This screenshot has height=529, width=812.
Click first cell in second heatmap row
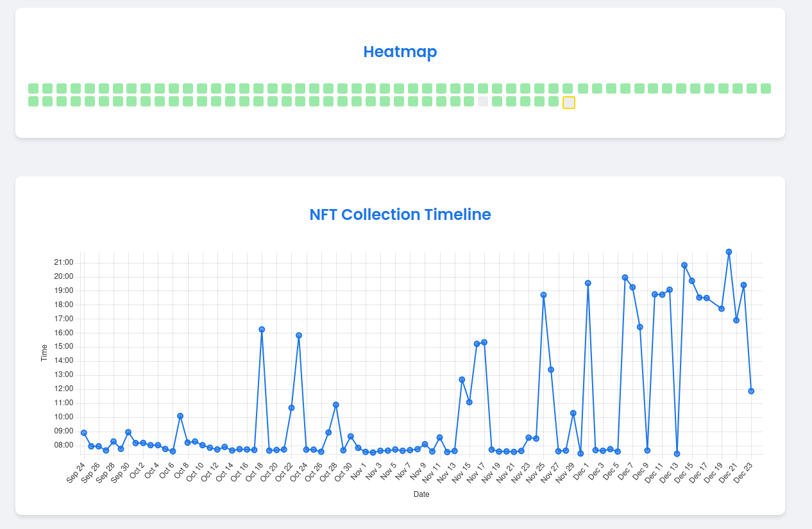pyautogui.click(x=33, y=101)
